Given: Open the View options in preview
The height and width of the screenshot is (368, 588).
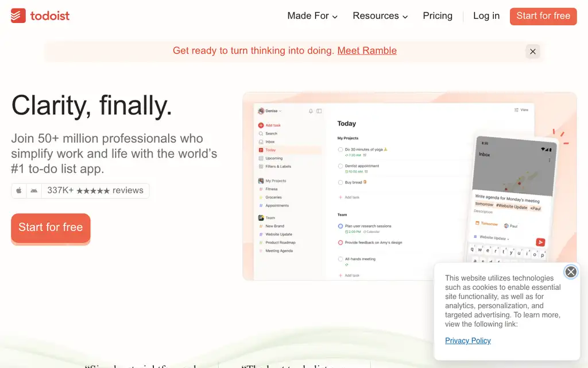Looking at the screenshot, I should 521,110.
